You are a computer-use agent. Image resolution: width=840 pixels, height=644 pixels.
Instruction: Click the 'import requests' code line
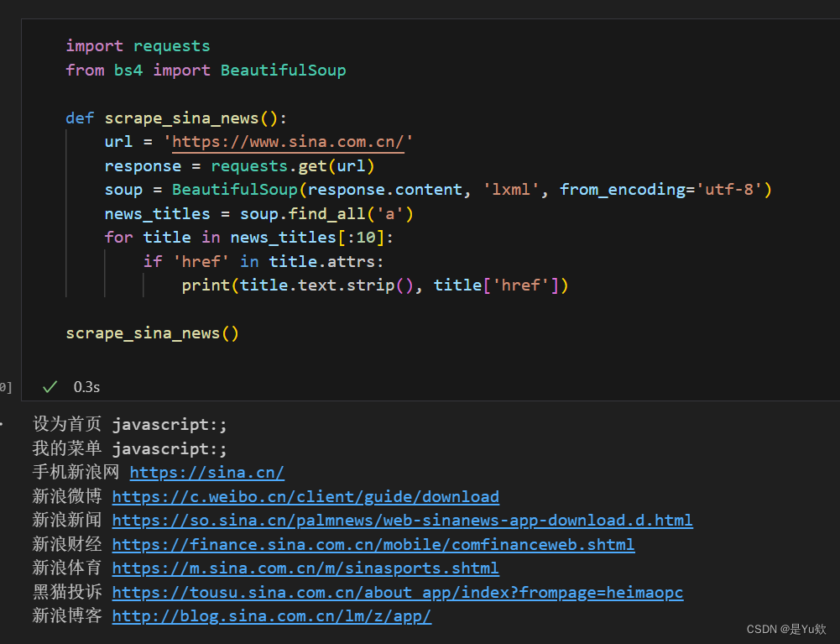tap(138, 46)
